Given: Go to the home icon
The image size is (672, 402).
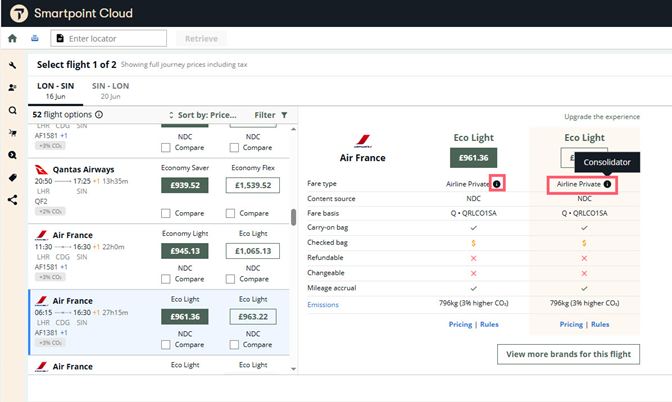Looking at the screenshot, I should [x=12, y=39].
